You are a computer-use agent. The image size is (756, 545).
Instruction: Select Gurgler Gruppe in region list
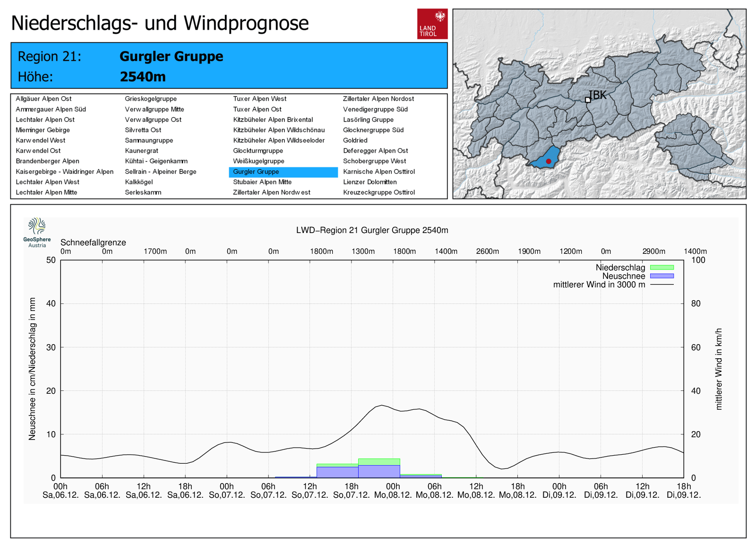(x=256, y=172)
